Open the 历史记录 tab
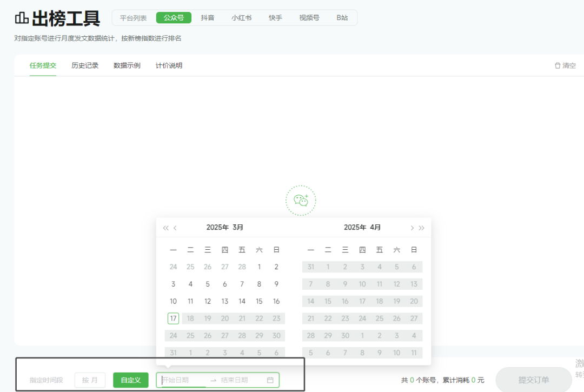This screenshot has width=584, height=392. pos(85,65)
